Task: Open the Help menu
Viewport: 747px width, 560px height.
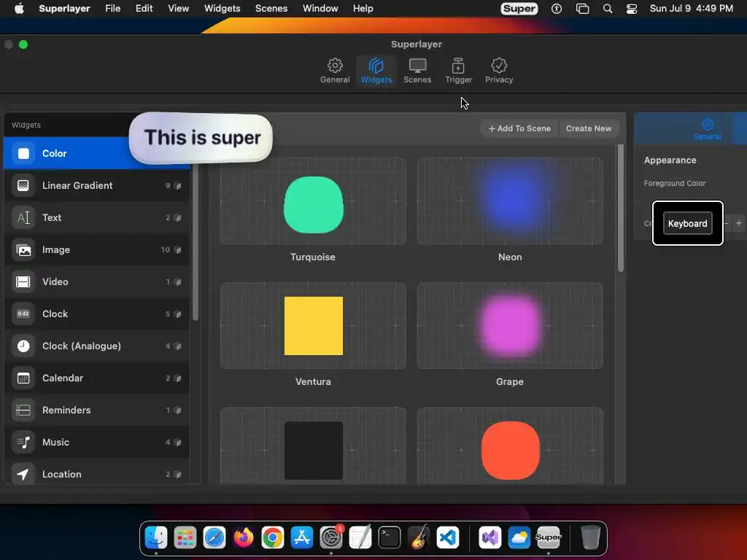Action: tap(363, 9)
